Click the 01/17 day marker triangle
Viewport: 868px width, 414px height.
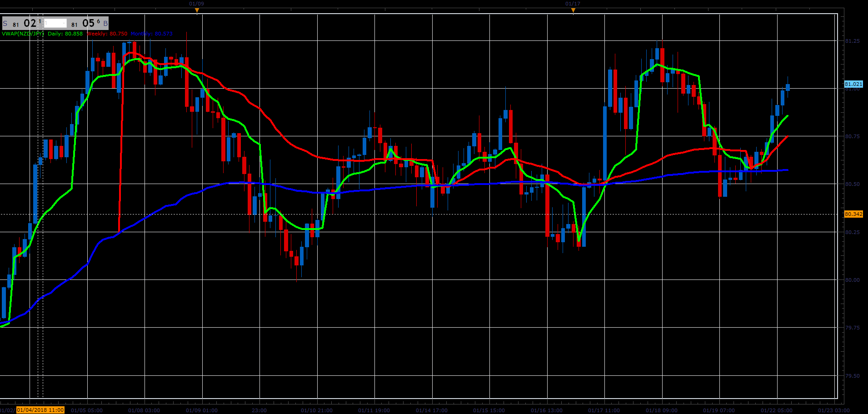tap(573, 10)
